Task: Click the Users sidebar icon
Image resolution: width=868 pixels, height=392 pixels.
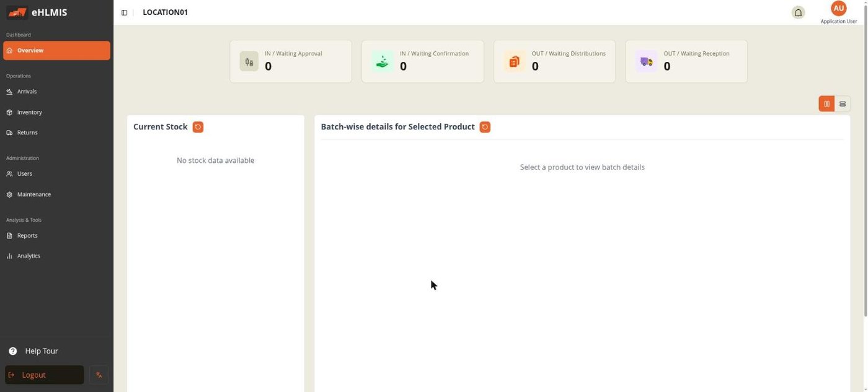Action: 9,174
